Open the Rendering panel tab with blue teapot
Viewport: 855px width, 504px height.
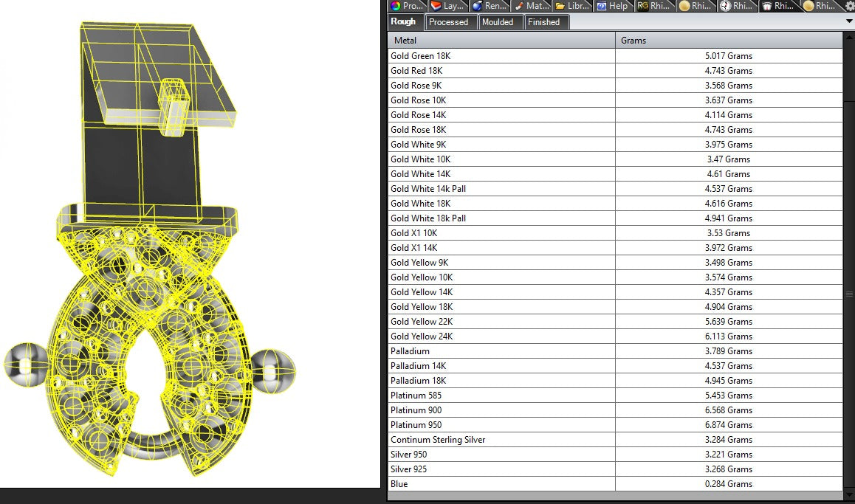pos(489,5)
